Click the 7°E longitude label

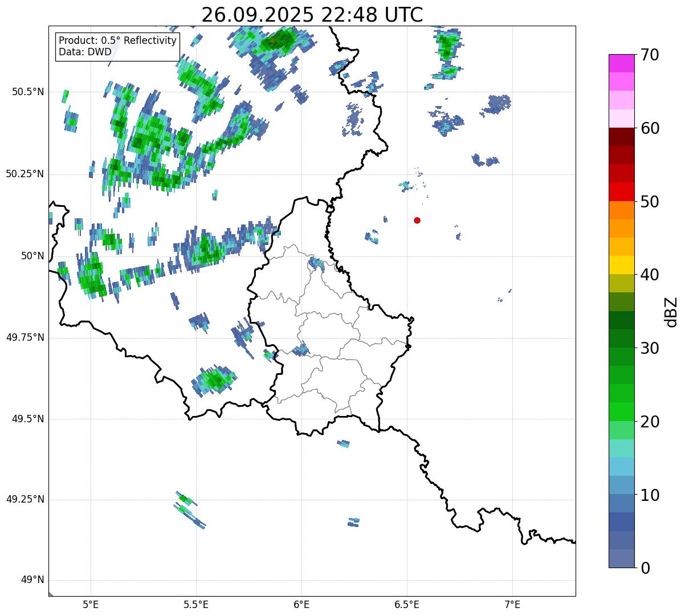tap(512, 604)
